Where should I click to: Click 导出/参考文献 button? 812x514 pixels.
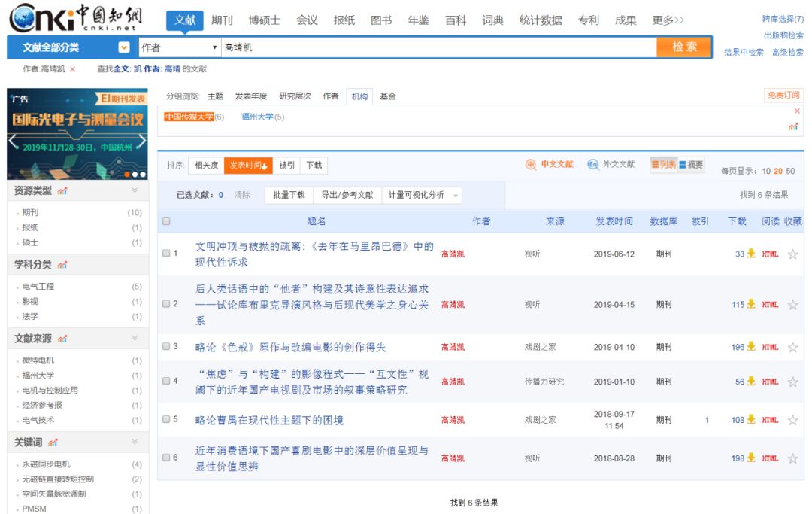[x=347, y=195]
